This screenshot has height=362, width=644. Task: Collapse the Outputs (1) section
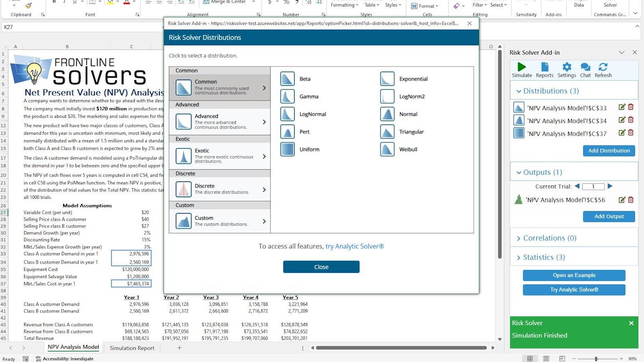pos(574,172)
